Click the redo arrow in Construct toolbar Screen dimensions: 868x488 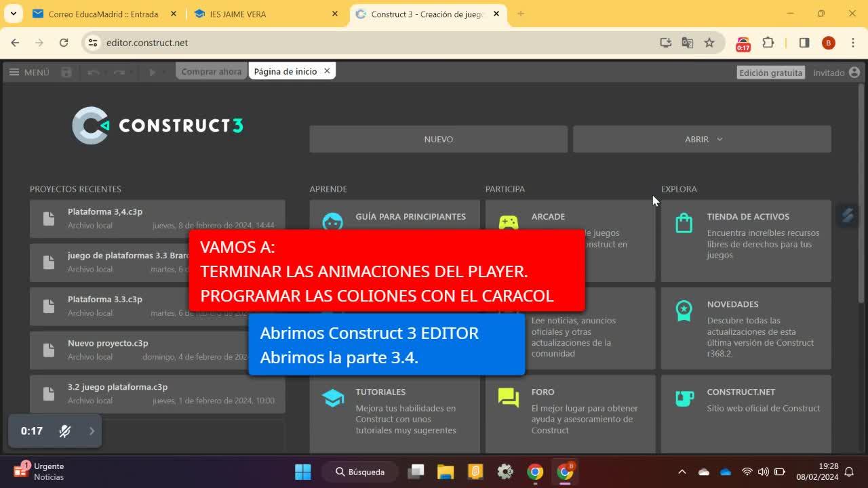(x=119, y=72)
